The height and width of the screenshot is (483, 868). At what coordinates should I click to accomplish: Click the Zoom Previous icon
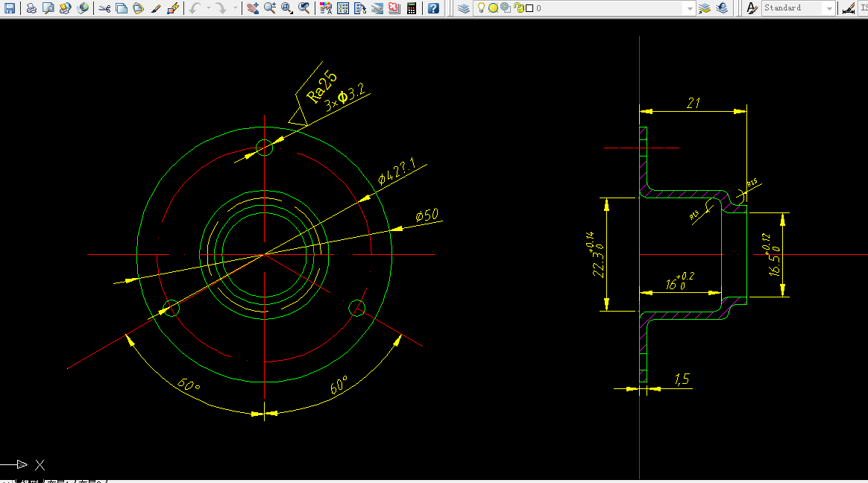(x=304, y=7)
